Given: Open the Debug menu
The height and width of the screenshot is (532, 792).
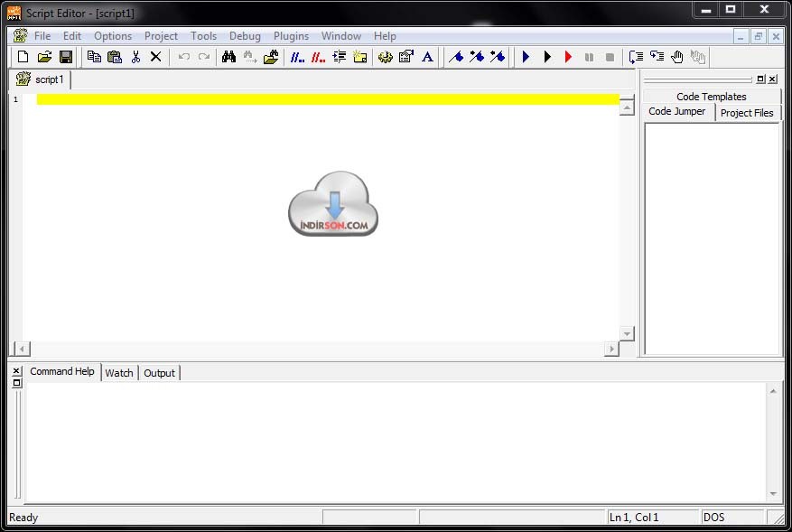Looking at the screenshot, I should tap(245, 36).
